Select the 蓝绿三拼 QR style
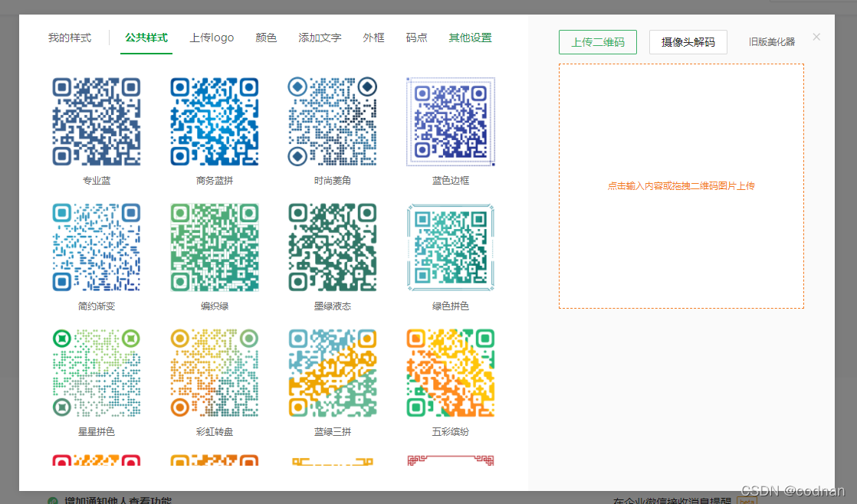 333,373
